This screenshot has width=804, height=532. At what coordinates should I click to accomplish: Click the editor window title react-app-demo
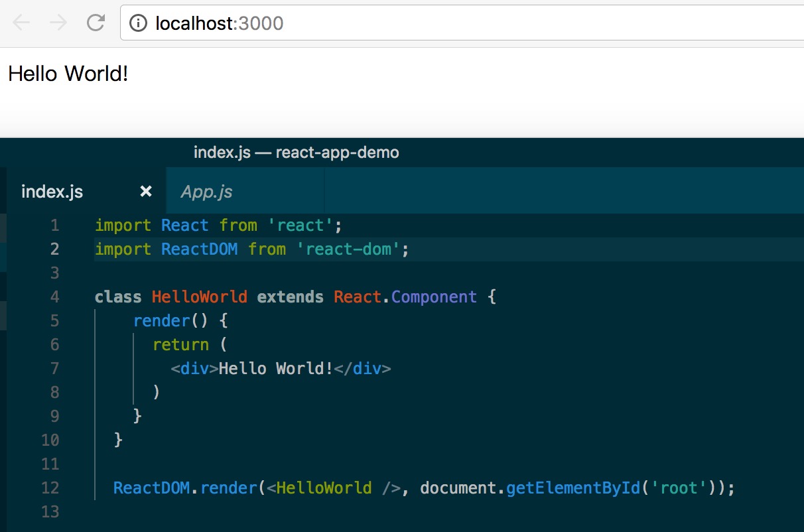(x=337, y=153)
